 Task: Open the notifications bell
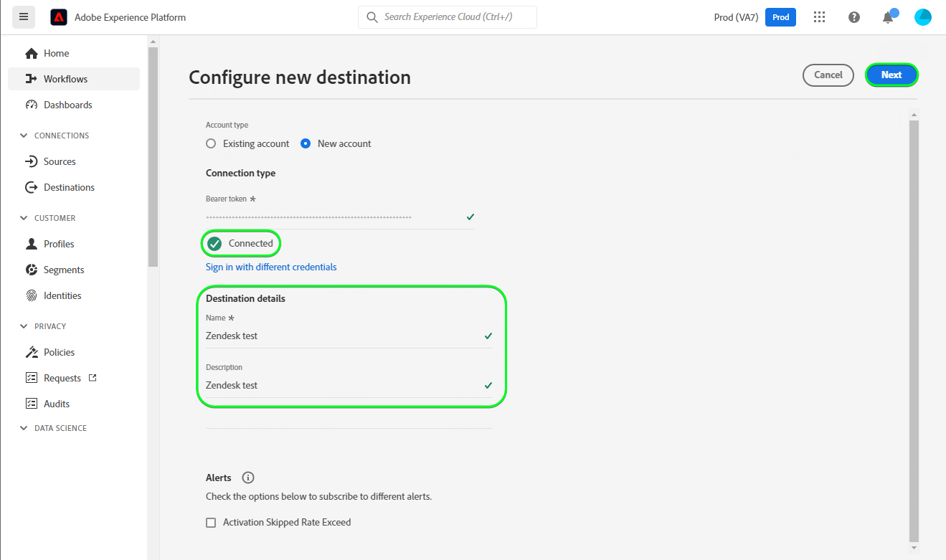[888, 17]
